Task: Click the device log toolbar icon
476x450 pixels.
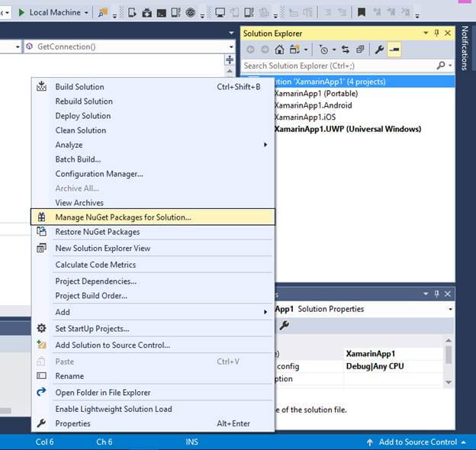Action: (x=175, y=12)
